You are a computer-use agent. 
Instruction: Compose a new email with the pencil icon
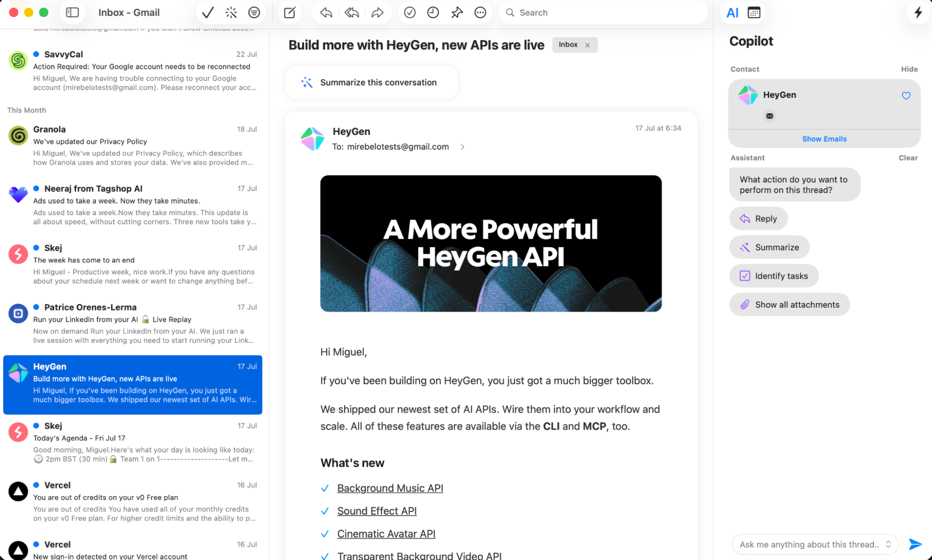[x=290, y=13]
